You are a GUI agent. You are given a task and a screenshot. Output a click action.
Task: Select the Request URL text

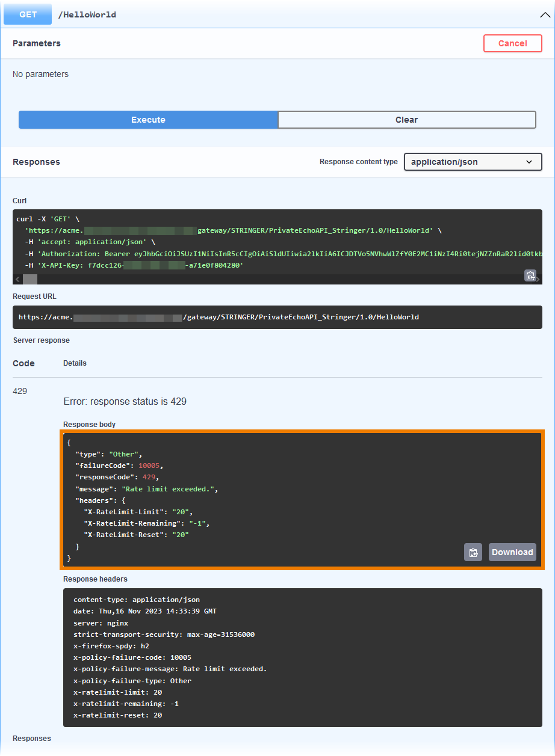click(219, 317)
